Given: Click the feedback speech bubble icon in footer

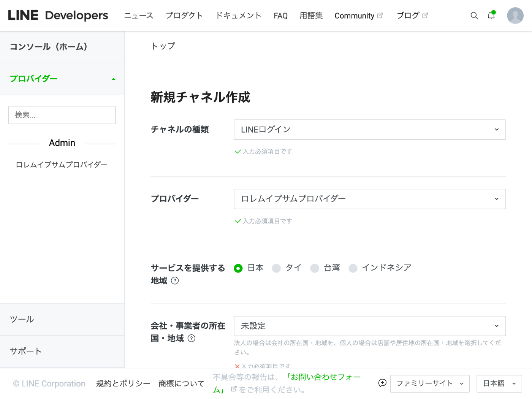Looking at the screenshot, I should 382,383.
